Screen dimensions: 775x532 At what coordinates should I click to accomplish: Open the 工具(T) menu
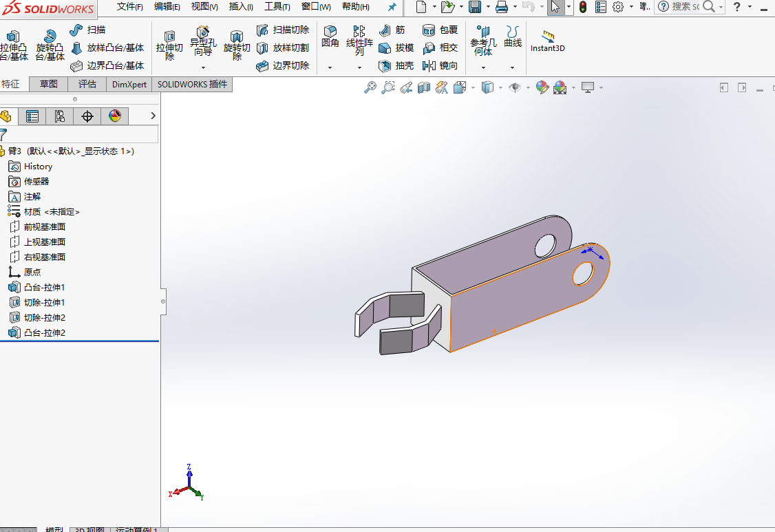point(277,7)
